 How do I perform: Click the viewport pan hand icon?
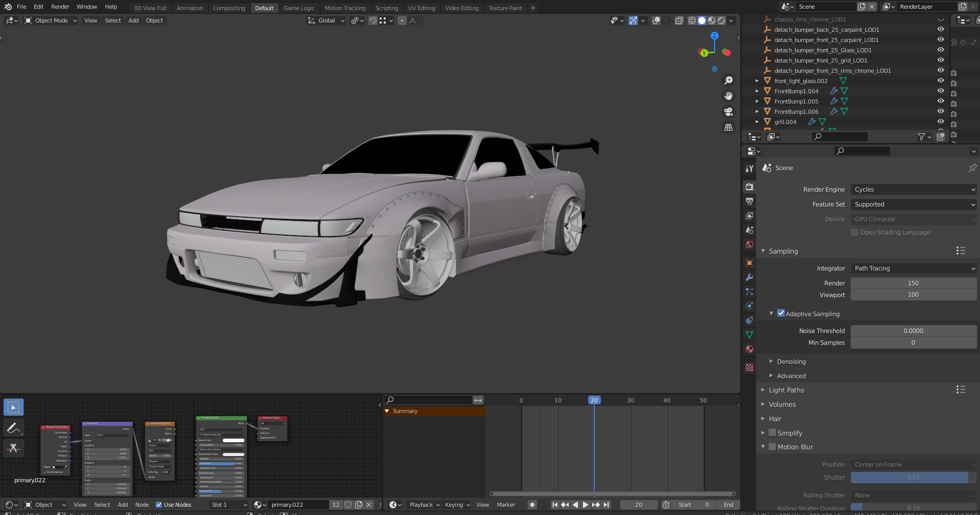(728, 96)
